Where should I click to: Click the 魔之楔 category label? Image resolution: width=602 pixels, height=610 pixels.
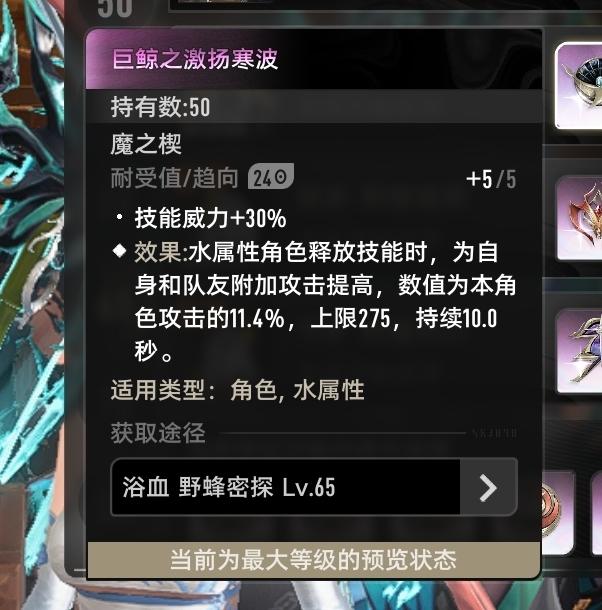pyautogui.click(x=146, y=144)
